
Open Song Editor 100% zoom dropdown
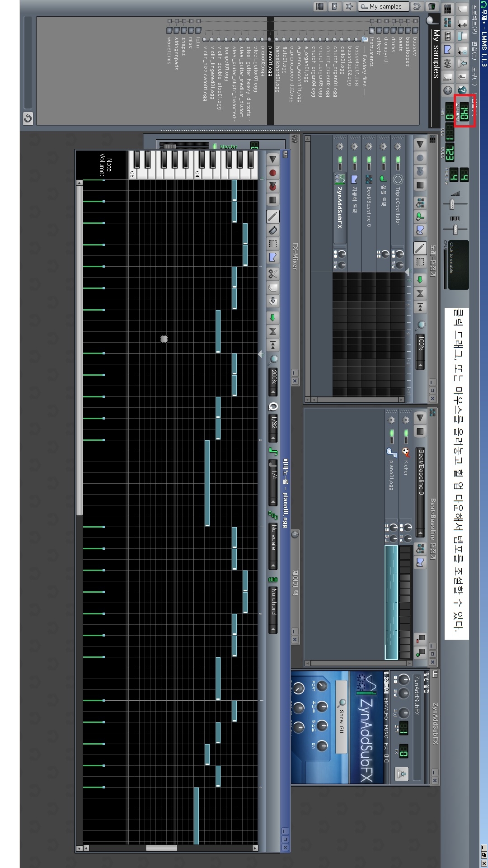[x=420, y=352]
